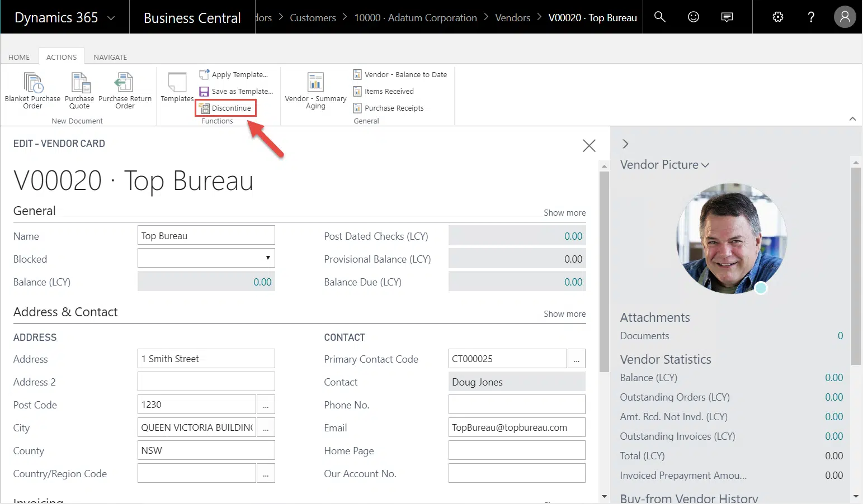
Task: Open Purchase Return Order
Action: tap(124, 83)
